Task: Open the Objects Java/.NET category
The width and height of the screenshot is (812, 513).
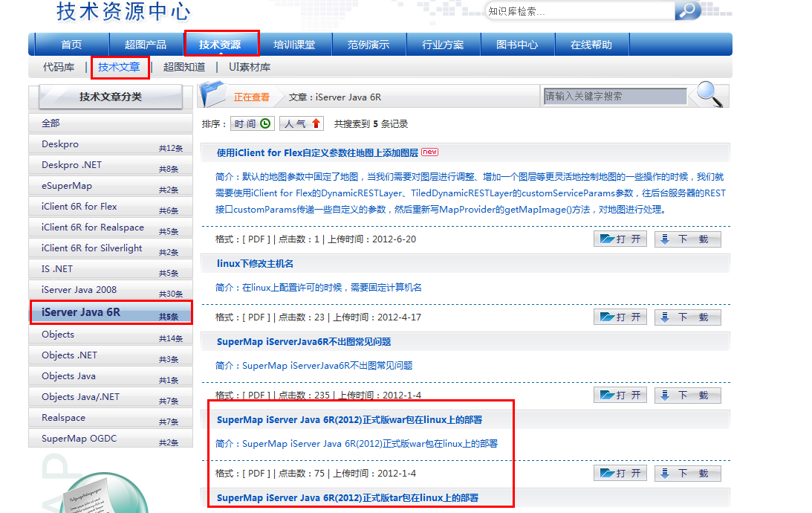Action: pos(111,396)
